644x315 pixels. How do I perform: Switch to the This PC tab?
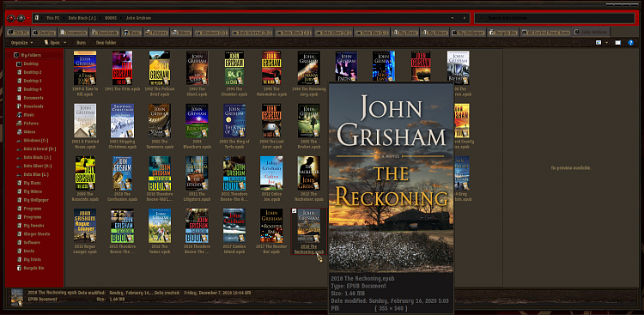[18, 33]
